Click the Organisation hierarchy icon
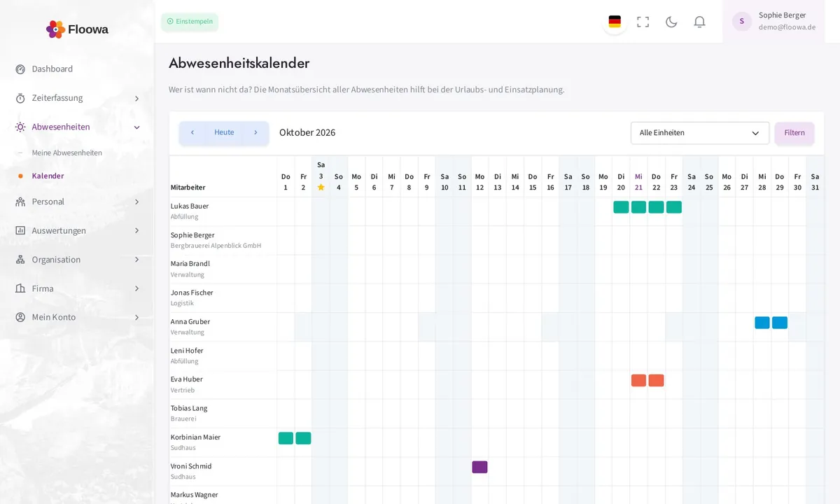Screen dimensions: 840x504 point(20,260)
